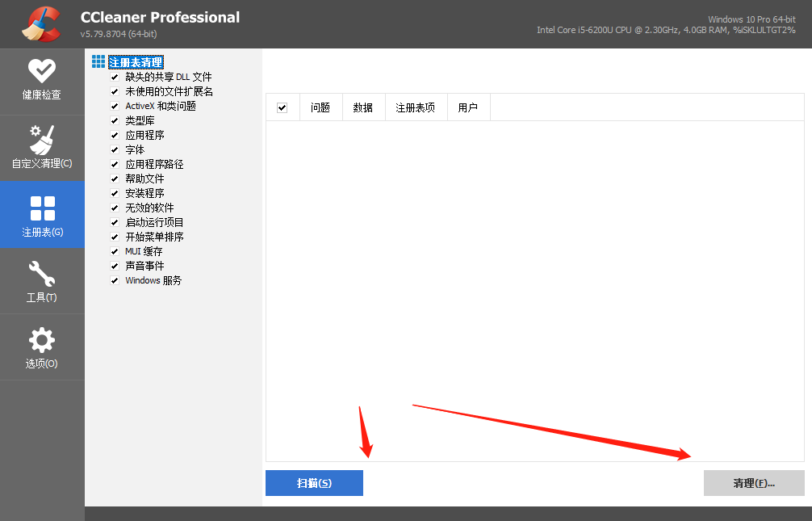Viewport: 812px width, 521px height.
Task: Toggle the select-all checkbox in results header
Action: coord(283,107)
